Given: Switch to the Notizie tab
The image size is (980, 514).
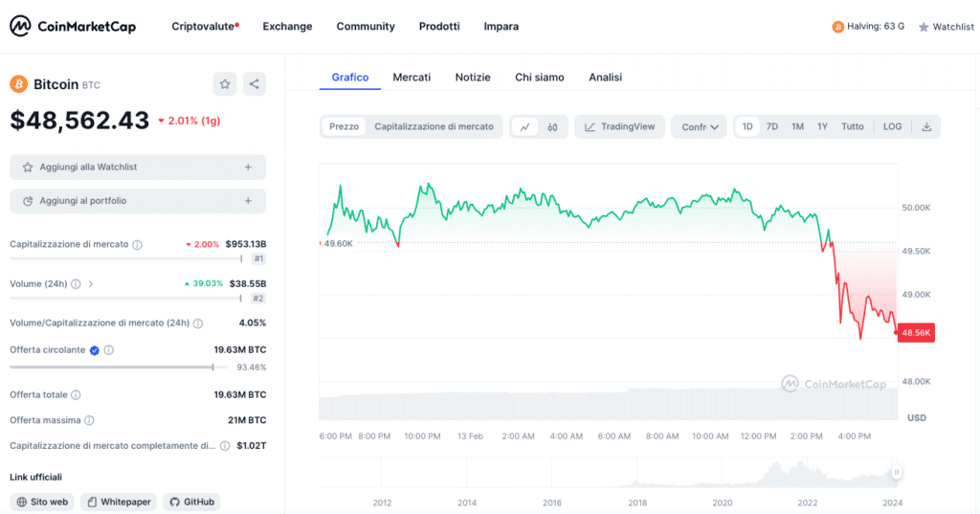Looking at the screenshot, I should [473, 77].
